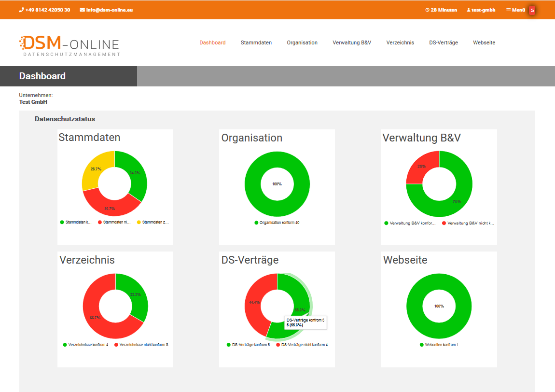
Task: Open the Stammdaten navigation menu
Action: coord(256,42)
